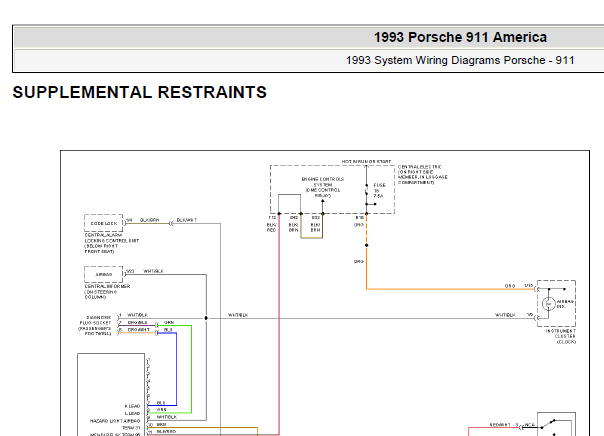This screenshot has width=604, height=436.
Task: Select the Hazard Light Airbag terminal label
Action: click(115, 421)
